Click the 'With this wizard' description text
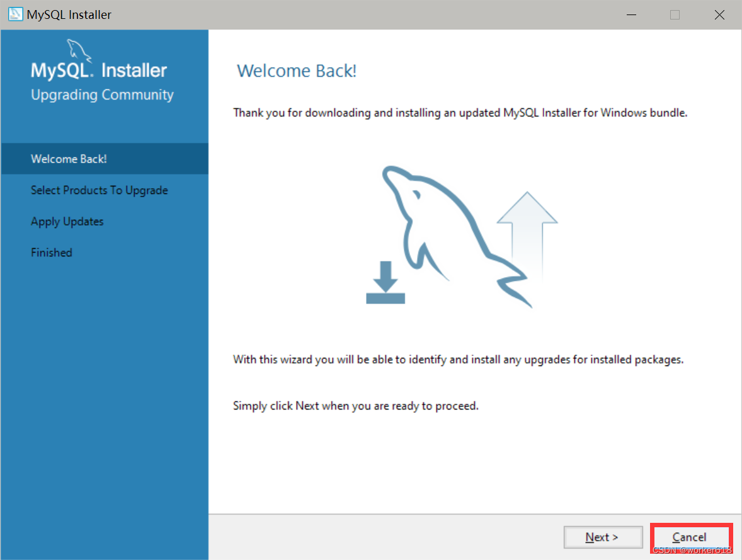Image resolution: width=742 pixels, height=560 pixels. [x=458, y=360]
